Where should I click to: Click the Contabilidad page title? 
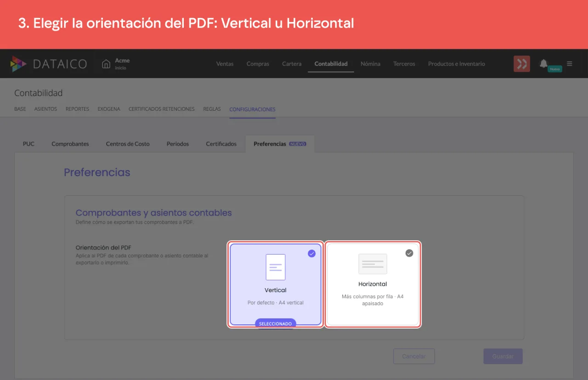(39, 93)
